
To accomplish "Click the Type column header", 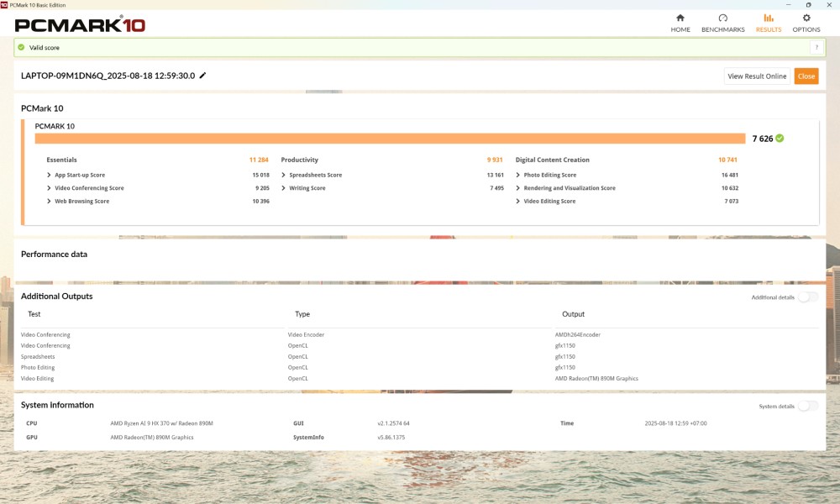I will click(x=302, y=314).
